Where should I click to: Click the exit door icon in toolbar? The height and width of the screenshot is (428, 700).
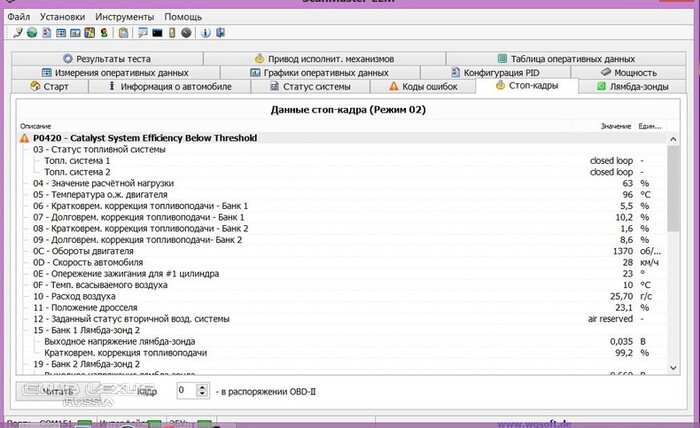[219, 33]
